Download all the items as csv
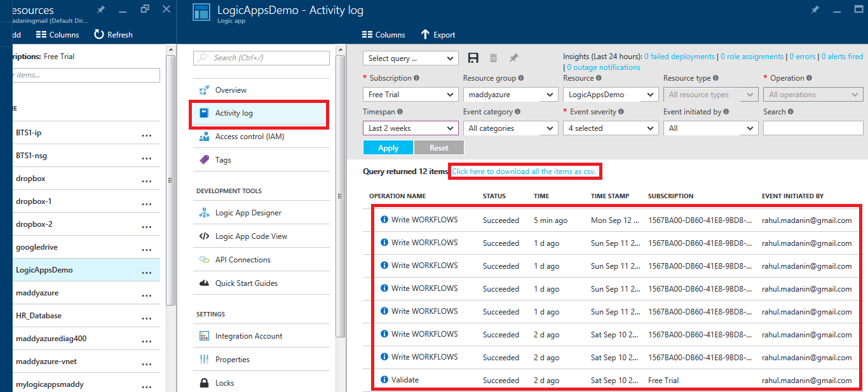The height and width of the screenshot is (392, 868). pos(525,172)
